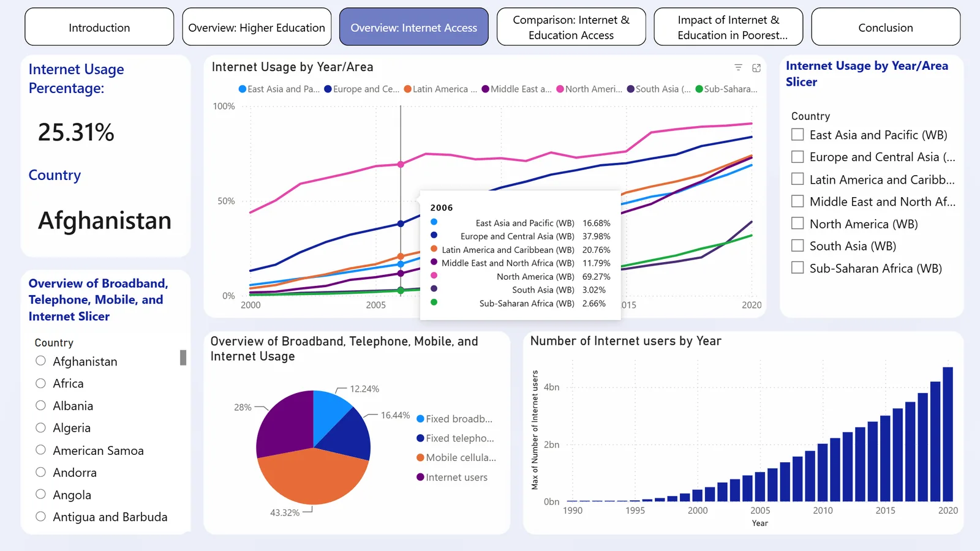Image resolution: width=980 pixels, height=551 pixels.
Task: Click Internet users pie legend item
Action: (x=452, y=477)
